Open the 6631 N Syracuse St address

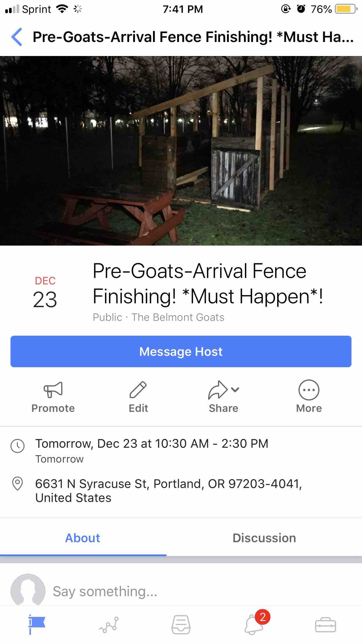[168, 491]
